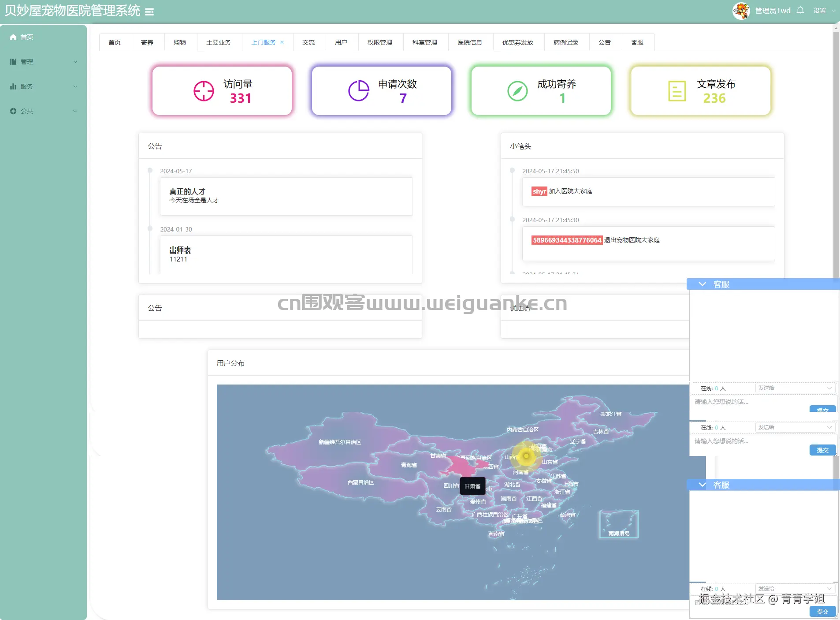Click 新疆维吾尔自治区 on the map
840x620 pixels.
pos(340,442)
